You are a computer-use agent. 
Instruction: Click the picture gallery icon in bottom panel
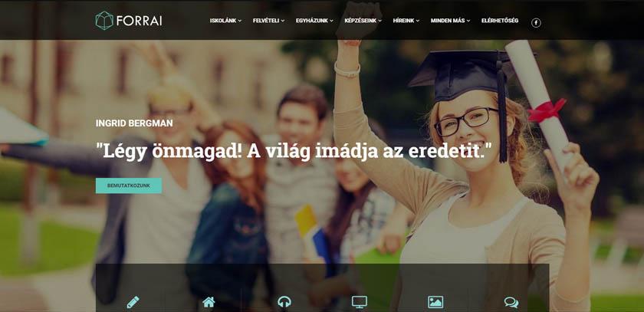(x=435, y=302)
